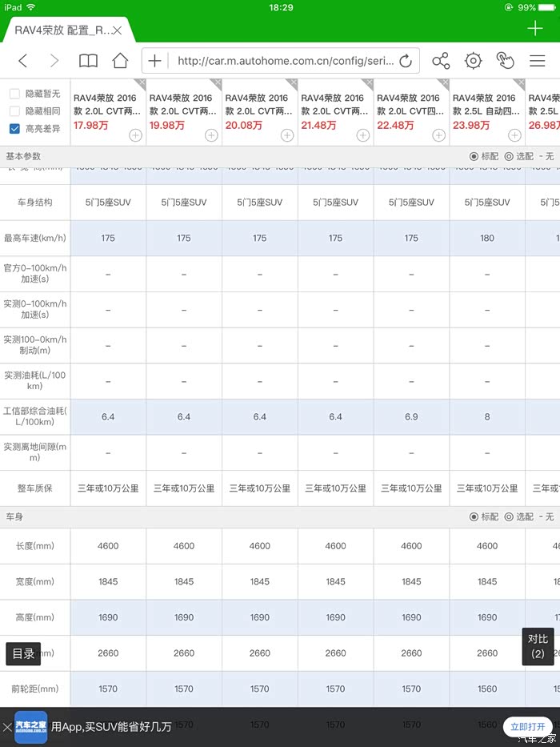The image size is (560, 747).
Task: Open the 17.98万 model title
Action: (106, 104)
